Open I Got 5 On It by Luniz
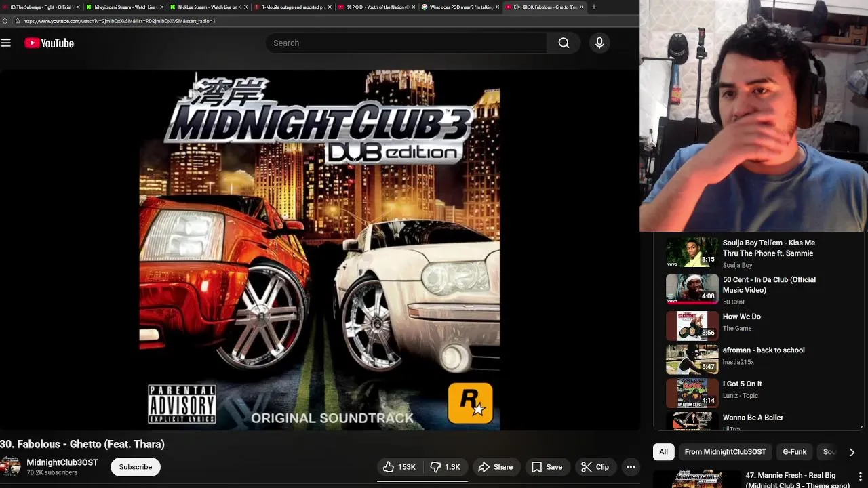The image size is (868, 488). point(743,384)
